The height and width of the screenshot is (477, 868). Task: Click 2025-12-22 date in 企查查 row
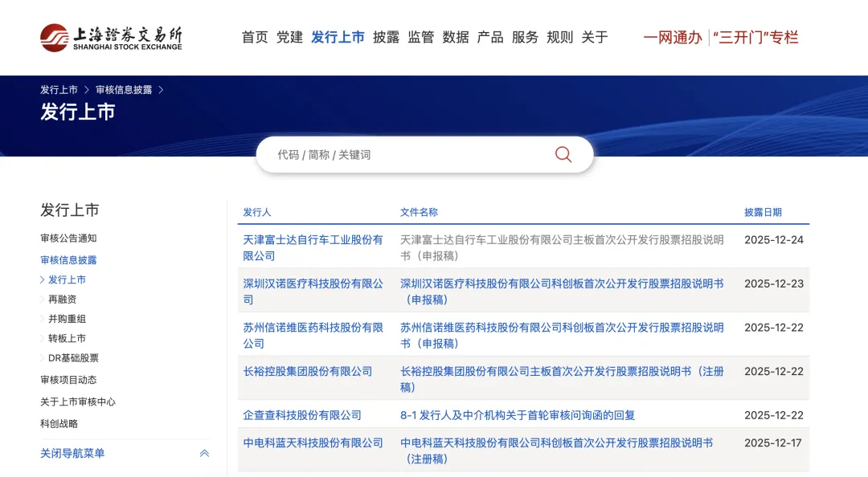(774, 415)
